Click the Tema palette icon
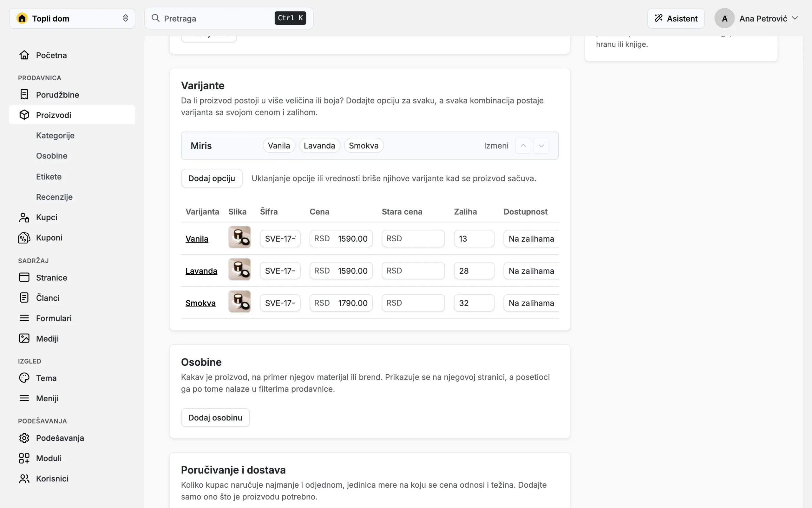812x508 pixels. [24, 378]
